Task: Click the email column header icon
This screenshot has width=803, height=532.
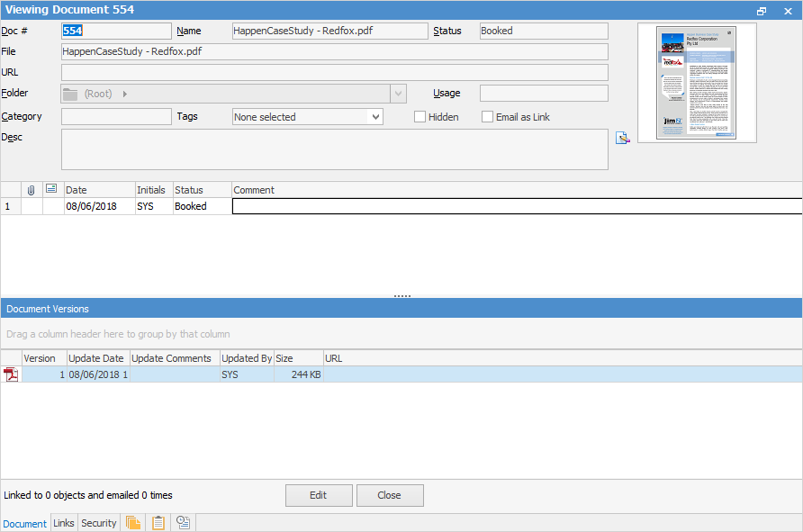Action: [50, 189]
